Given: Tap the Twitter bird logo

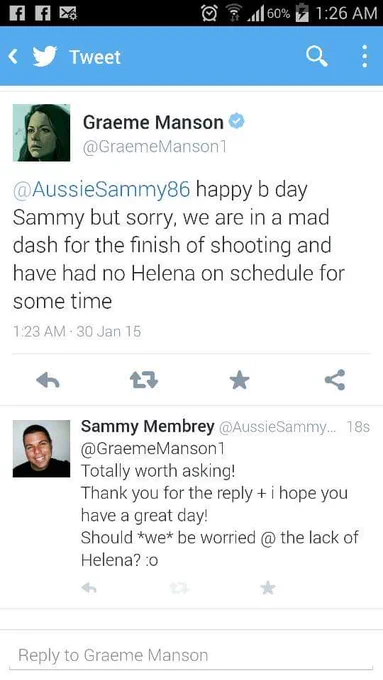Looking at the screenshot, I should pos(45,56).
